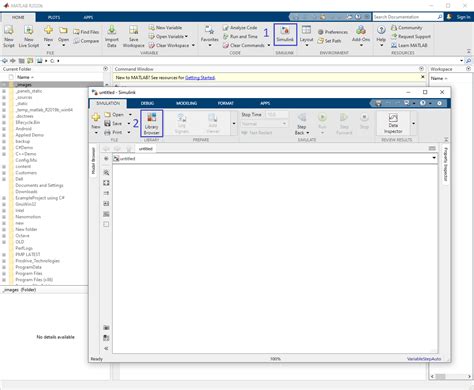Launch Simulink from MATLAB Home tab
The width and height of the screenshot is (474, 390).
pos(285,34)
